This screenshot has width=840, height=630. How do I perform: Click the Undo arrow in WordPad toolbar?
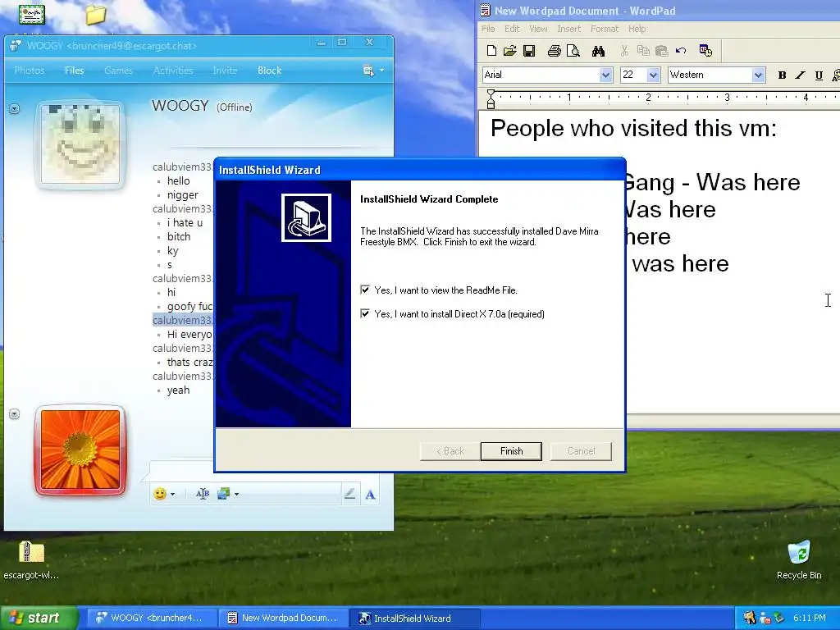coord(681,51)
